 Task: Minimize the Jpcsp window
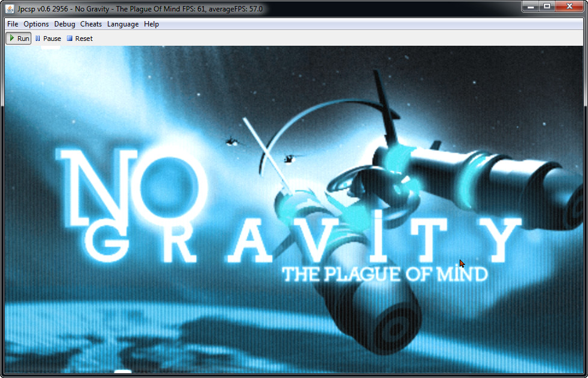tap(530, 7)
